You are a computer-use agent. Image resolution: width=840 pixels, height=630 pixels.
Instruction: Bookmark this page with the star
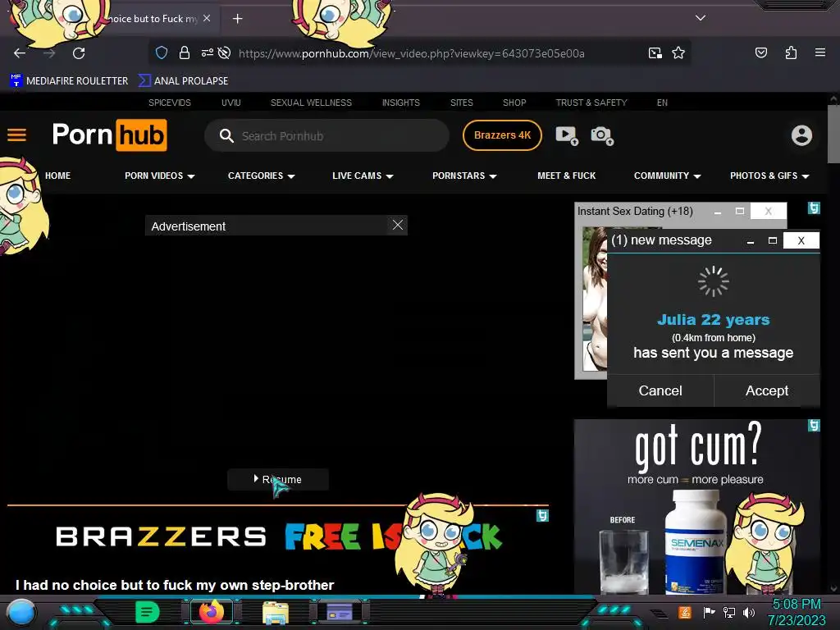click(678, 52)
